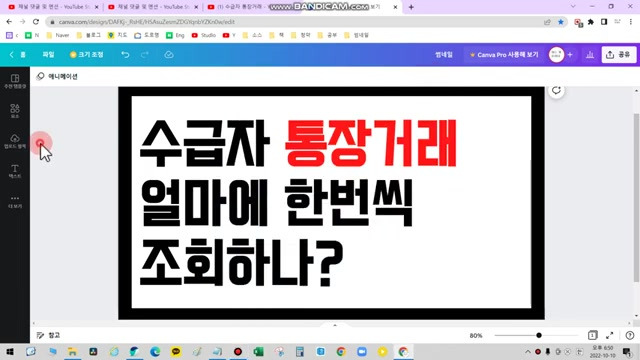Open the Elements panel in sidebar
This screenshot has height=360, width=640.
click(x=15, y=111)
